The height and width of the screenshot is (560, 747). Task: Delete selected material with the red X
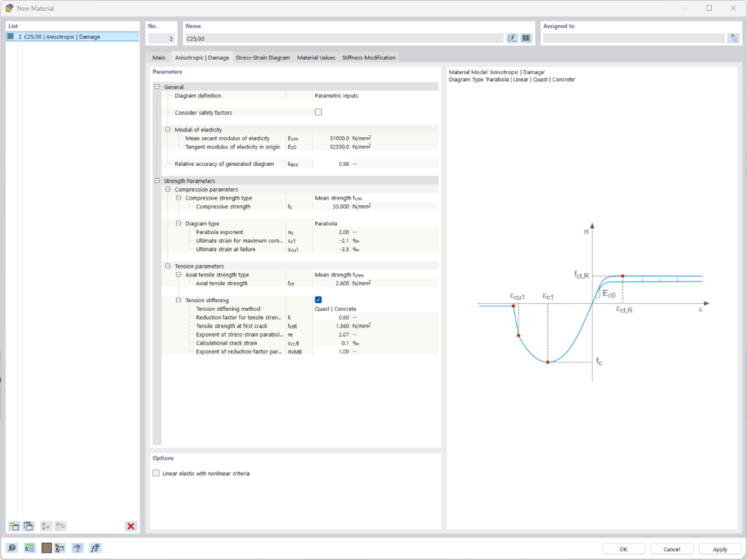click(x=131, y=526)
